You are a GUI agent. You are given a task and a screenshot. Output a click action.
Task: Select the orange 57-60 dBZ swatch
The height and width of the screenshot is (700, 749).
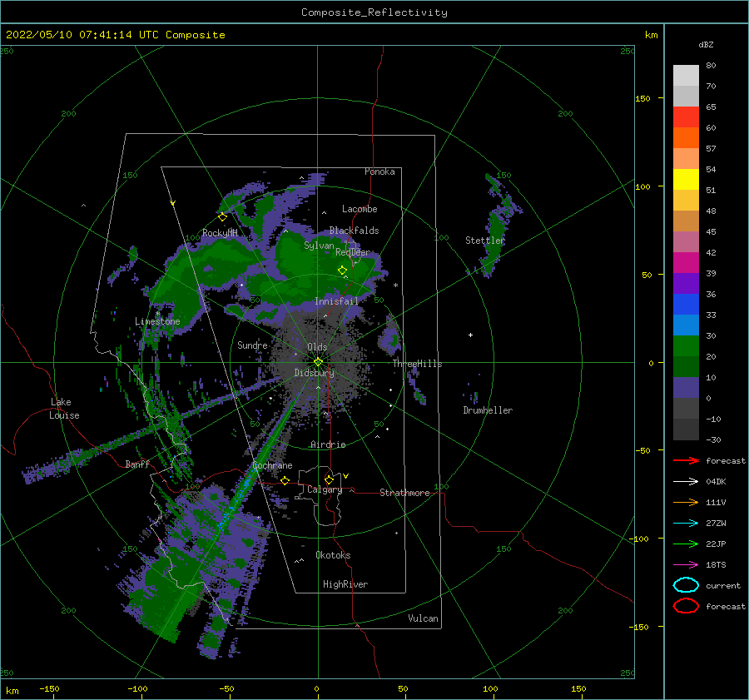[x=686, y=138]
